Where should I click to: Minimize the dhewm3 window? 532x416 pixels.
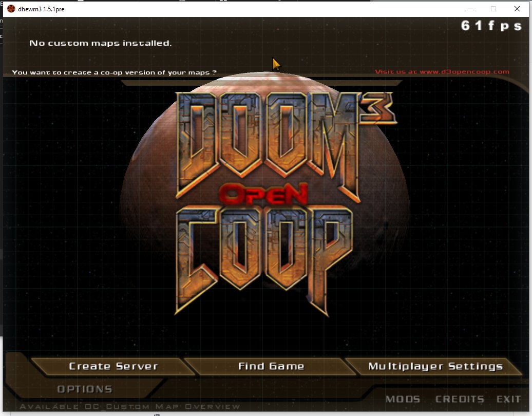pos(470,9)
